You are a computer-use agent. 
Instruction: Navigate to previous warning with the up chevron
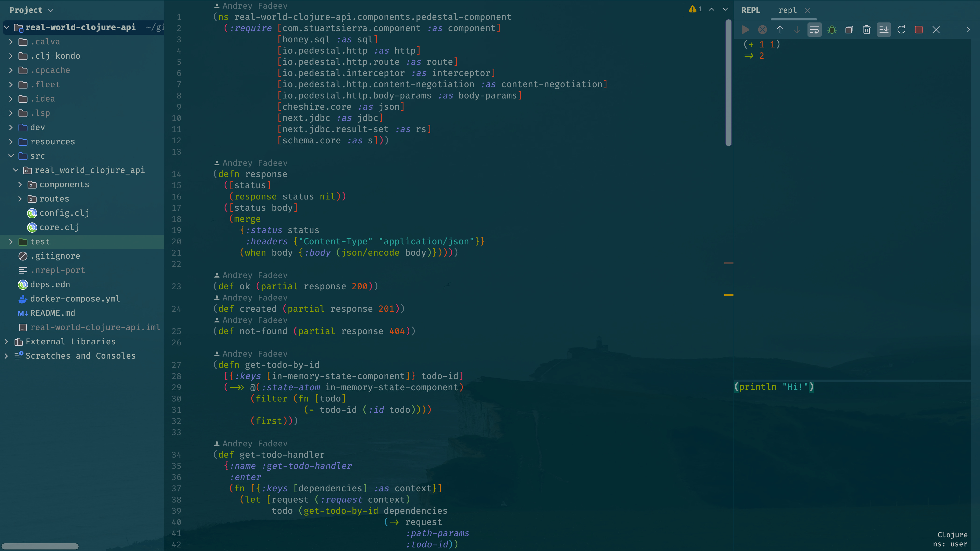(711, 9)
